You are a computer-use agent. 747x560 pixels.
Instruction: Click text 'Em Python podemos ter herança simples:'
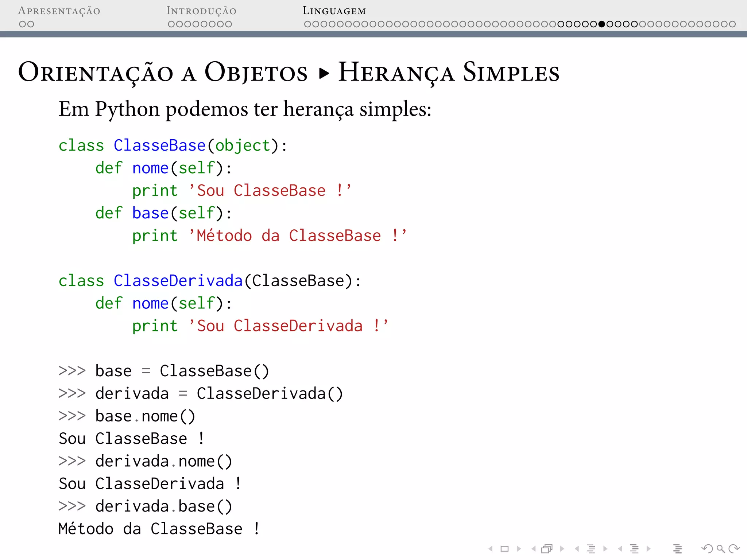(245, 109)
